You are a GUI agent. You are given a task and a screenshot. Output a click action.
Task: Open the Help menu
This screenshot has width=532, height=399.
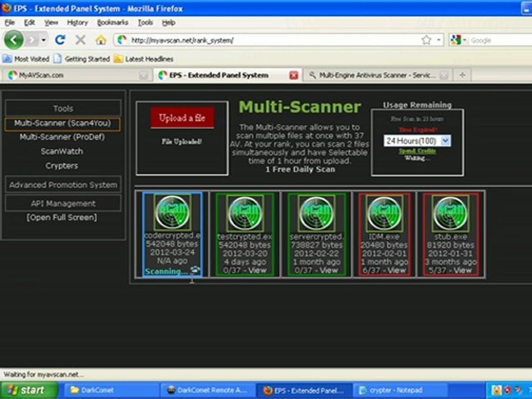pos(168,22)
